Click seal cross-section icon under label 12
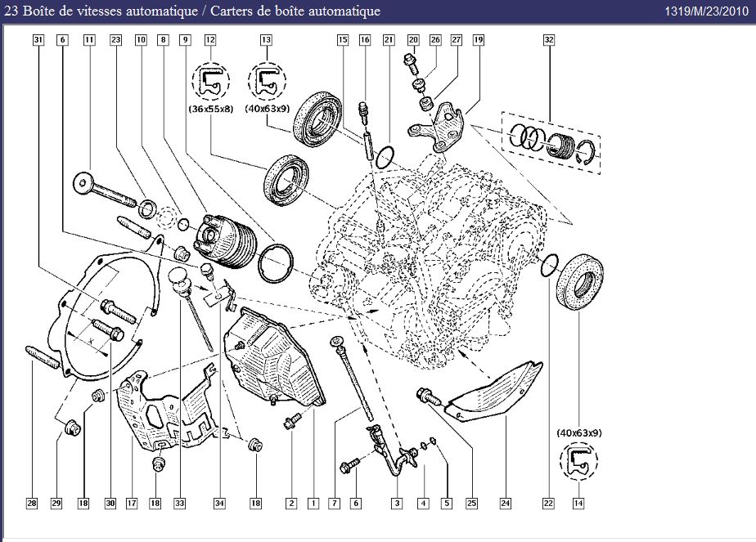 point(211,80)
